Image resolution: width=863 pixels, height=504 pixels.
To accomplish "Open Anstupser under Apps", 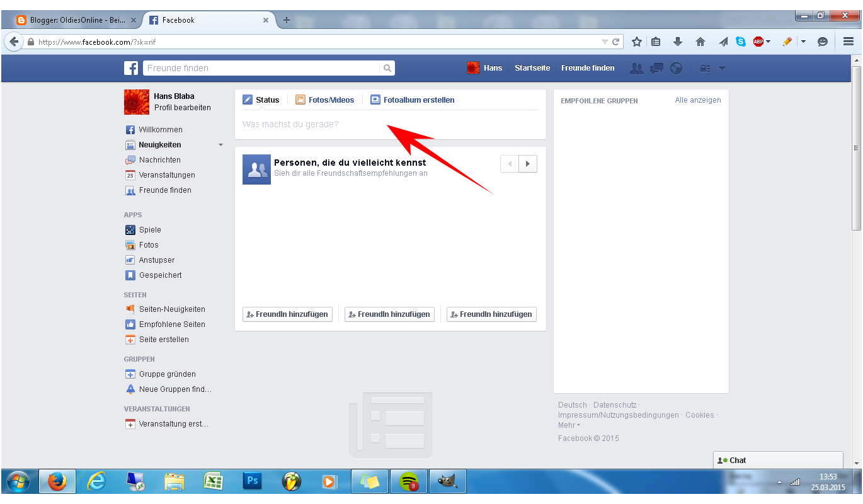I will click(150, 260).
